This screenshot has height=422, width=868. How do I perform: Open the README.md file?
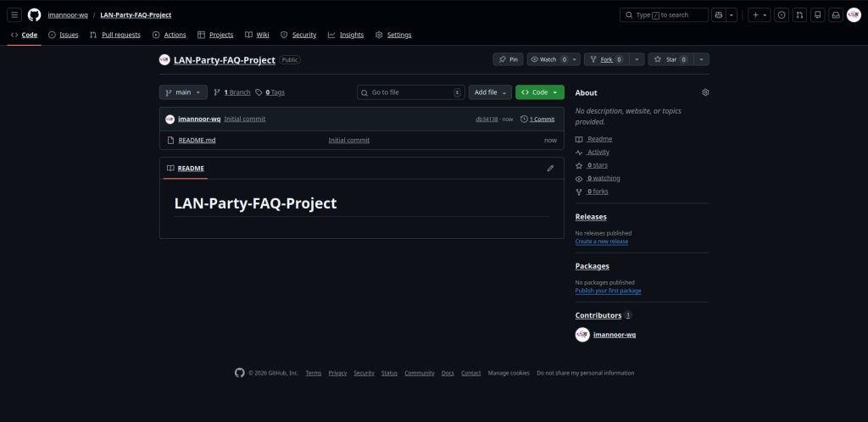coord(197,140)
